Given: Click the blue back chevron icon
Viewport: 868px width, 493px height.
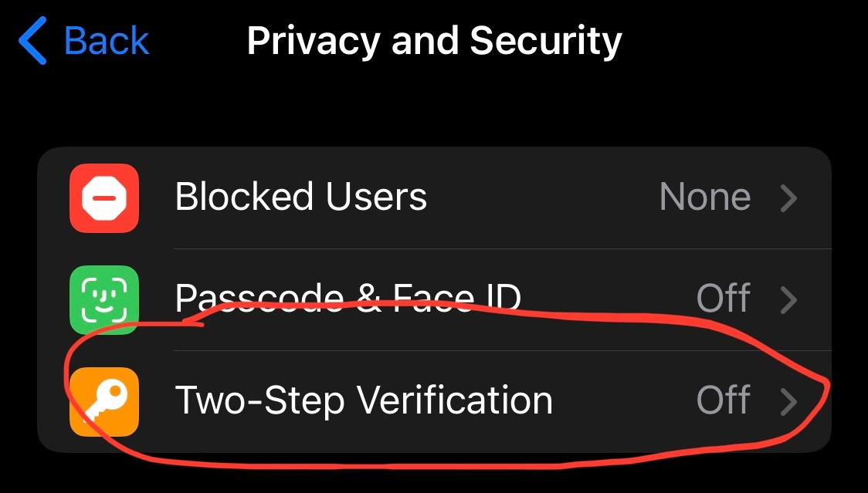Looking at the screenshot, I should point(31,40).
